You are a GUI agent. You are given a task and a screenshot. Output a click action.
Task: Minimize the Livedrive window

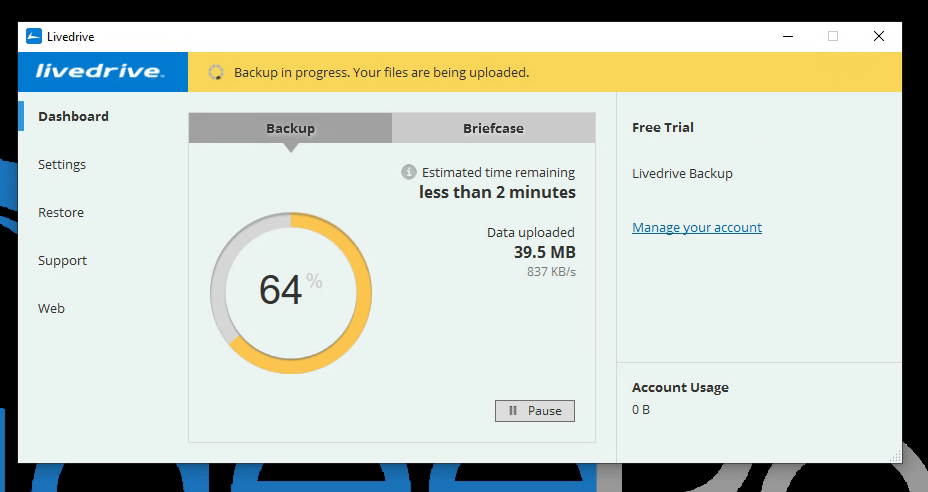coord(787,37)
